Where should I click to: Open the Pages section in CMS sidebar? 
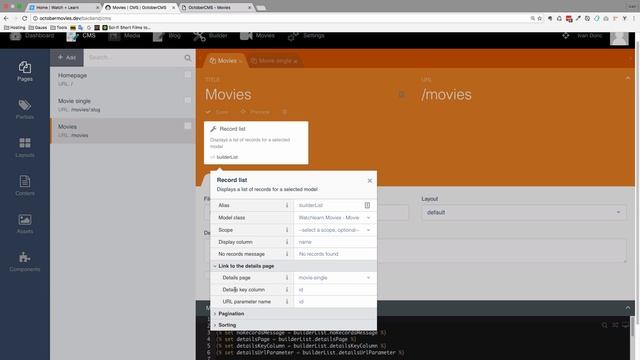pos(24,71)
